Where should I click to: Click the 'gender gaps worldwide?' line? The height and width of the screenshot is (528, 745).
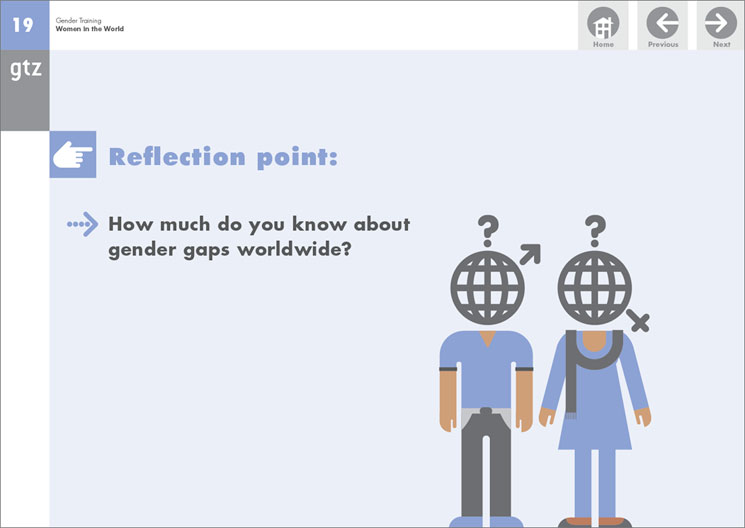(x=230, y=250)
